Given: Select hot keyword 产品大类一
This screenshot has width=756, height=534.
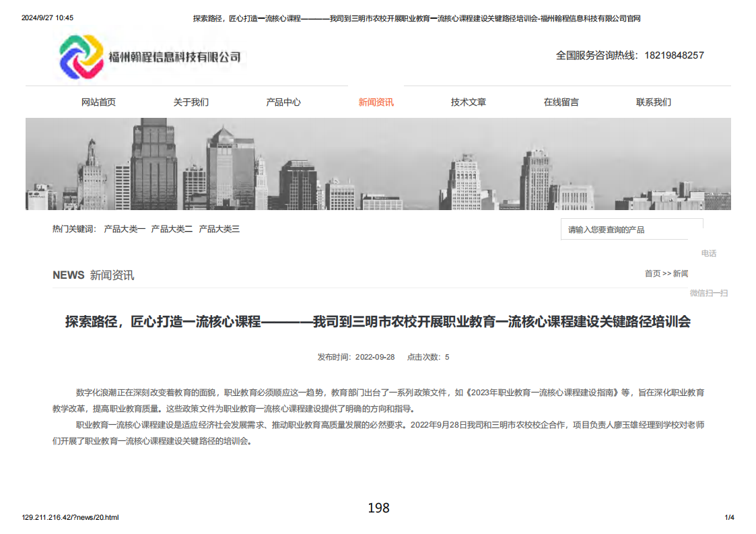Looking at the screenshot, I should pos(125,229).
